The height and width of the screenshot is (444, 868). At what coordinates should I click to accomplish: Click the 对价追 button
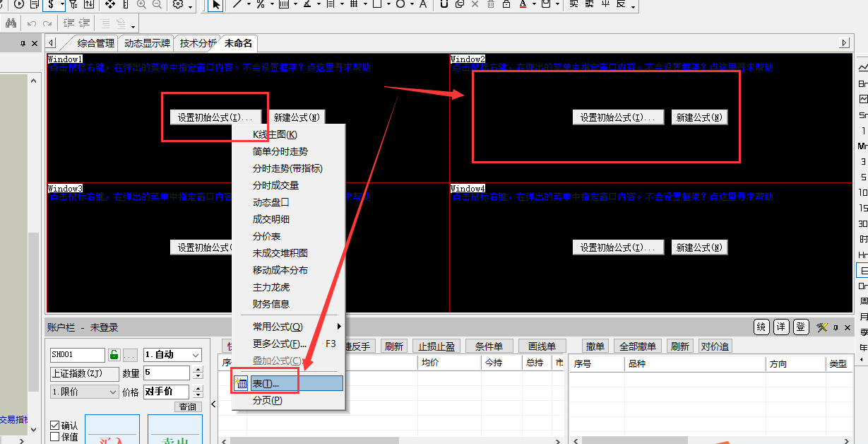coord(715,346)
